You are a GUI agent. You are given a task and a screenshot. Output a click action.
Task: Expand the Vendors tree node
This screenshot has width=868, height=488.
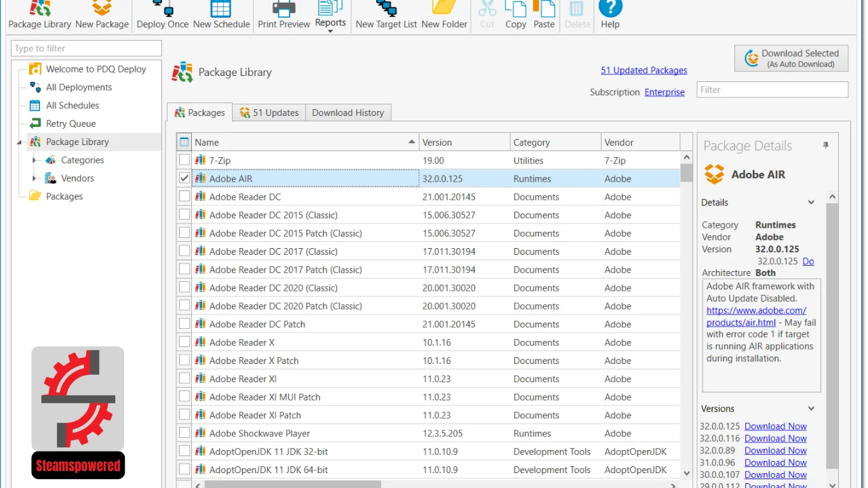pyautogui.click(x=34, y=178)
